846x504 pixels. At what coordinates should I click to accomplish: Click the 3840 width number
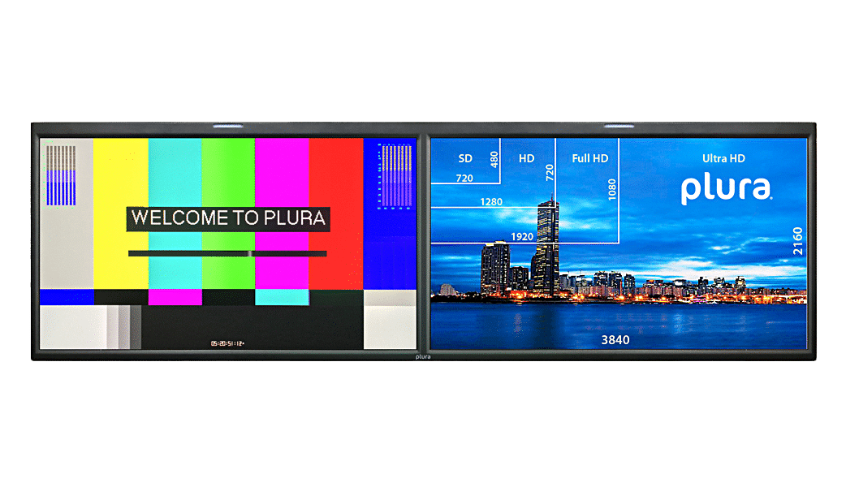point(615,340)
